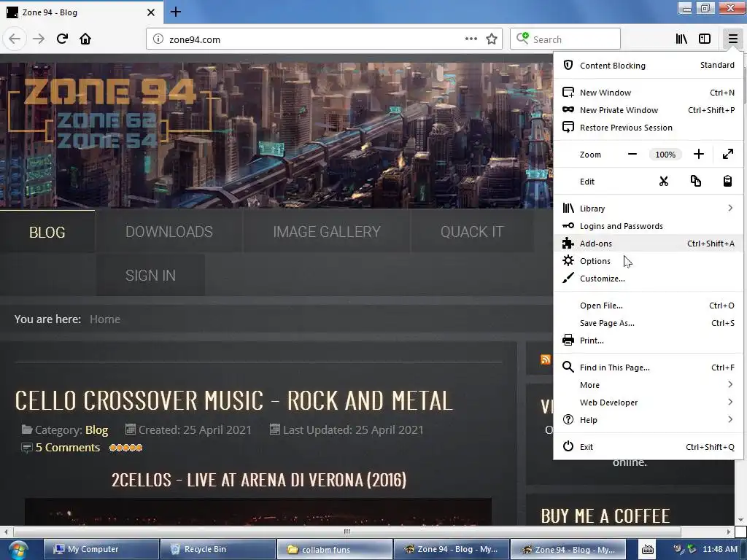
Task: Select Save Page As...
Action: 648,323
